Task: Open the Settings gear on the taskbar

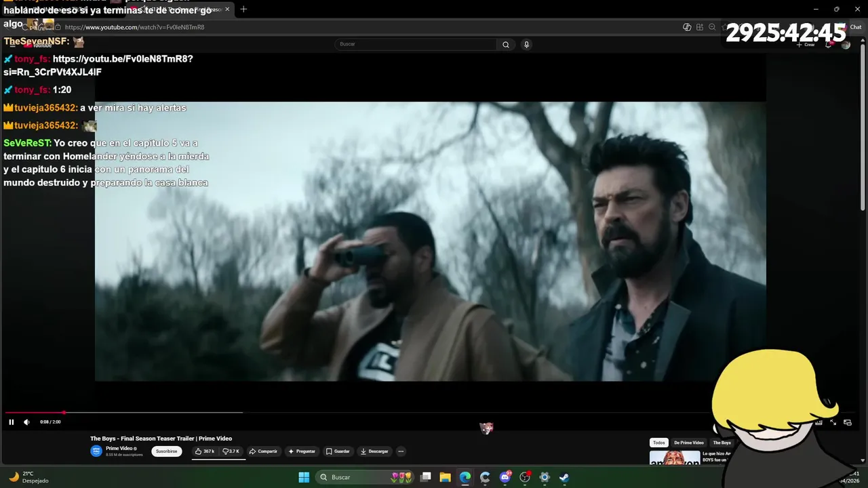Action: (544, 477)
